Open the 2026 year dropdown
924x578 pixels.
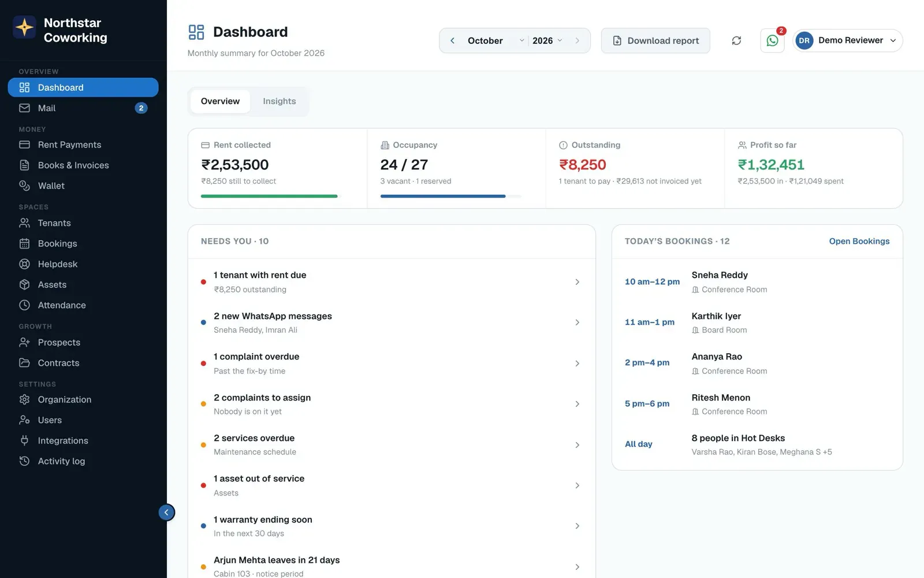(x=547, y=40)
